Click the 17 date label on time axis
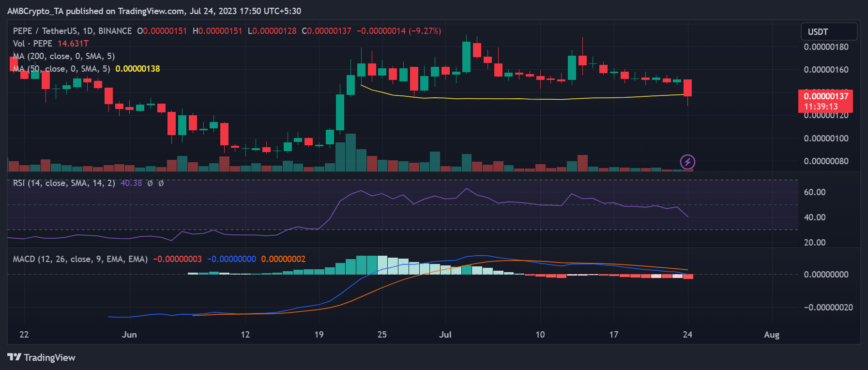 [614, 335]
